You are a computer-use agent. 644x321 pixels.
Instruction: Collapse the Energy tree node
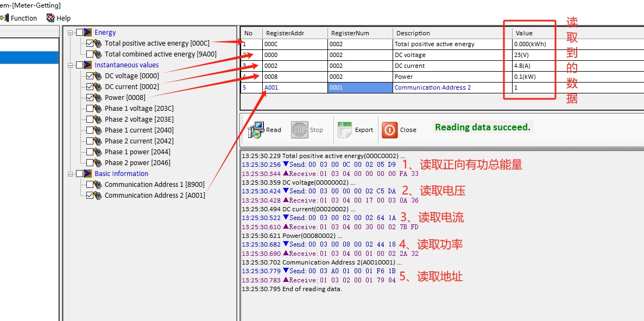(70, 33)
